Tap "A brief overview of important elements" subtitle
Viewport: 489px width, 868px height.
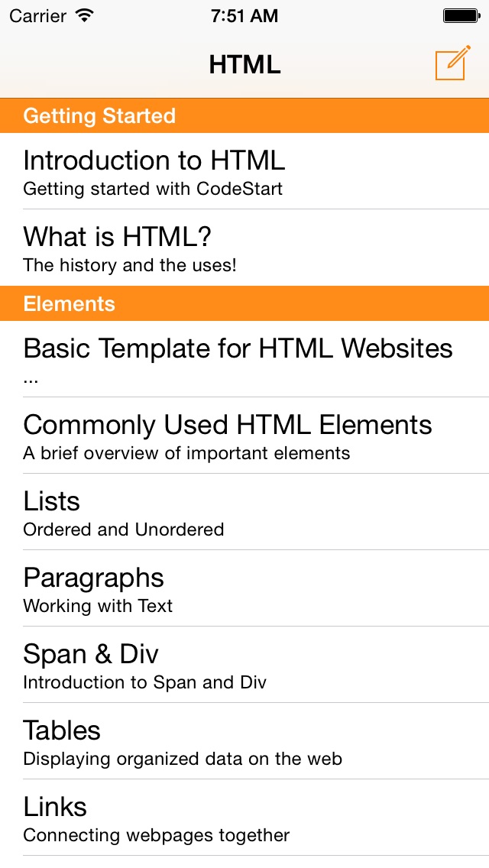[186, 453]
